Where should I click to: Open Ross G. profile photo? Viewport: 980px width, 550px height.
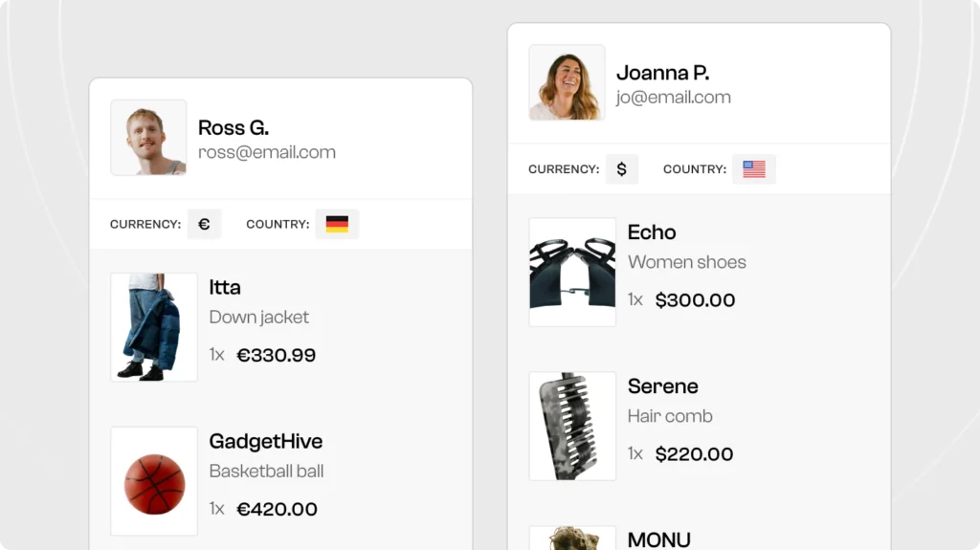pyautogui.click(x=148, y=138)
